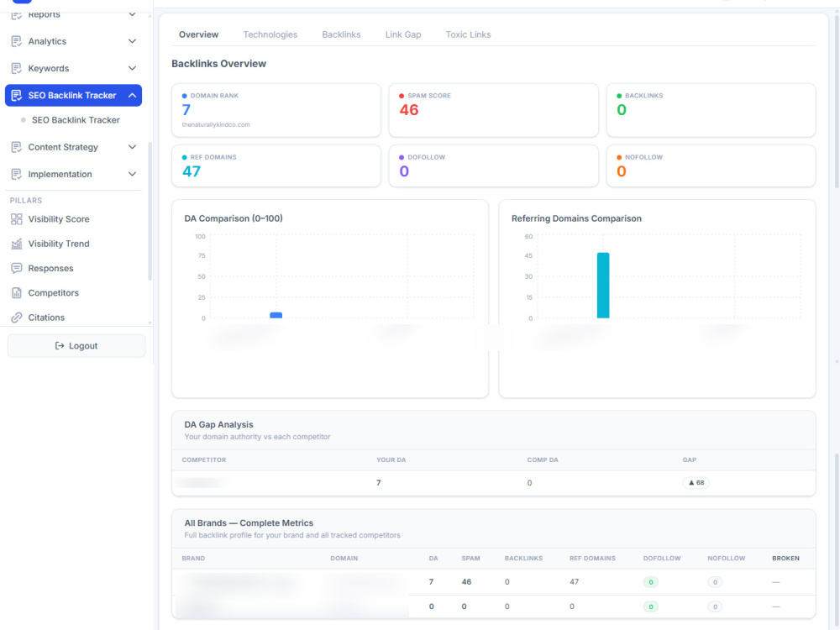Collapse the SEO Backlink Tracker chevron
This screenshot has height=630, width=840.
point(133,96)
